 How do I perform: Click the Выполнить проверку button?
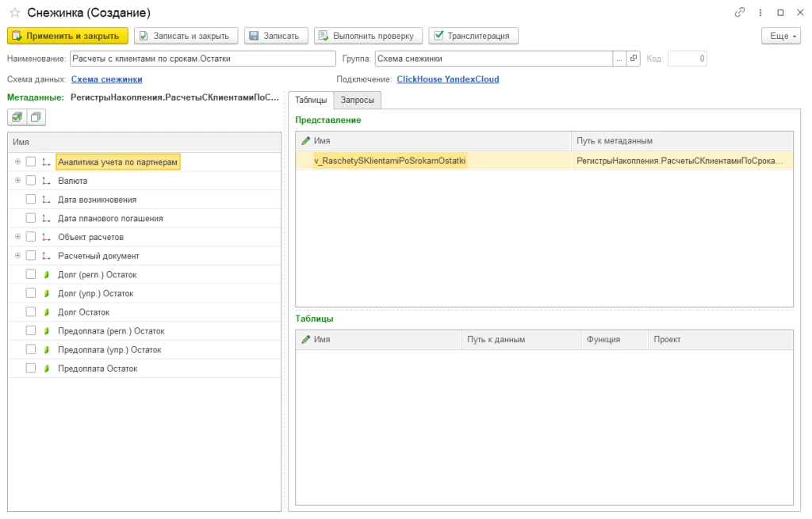(x=368, y=36)
